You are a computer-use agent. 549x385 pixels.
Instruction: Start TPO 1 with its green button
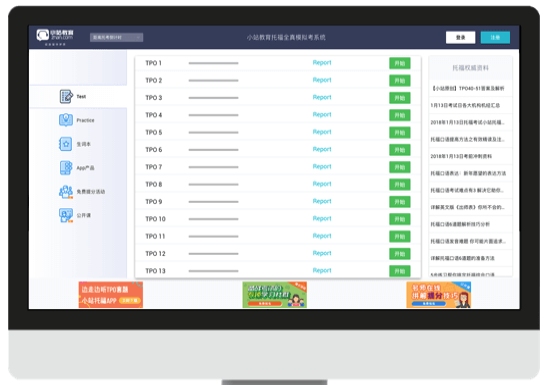tap(400, 63)
